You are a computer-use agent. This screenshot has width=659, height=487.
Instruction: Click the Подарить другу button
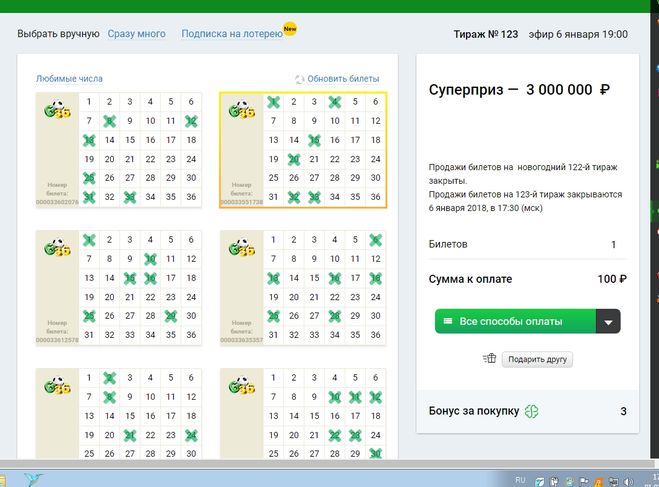537,359
